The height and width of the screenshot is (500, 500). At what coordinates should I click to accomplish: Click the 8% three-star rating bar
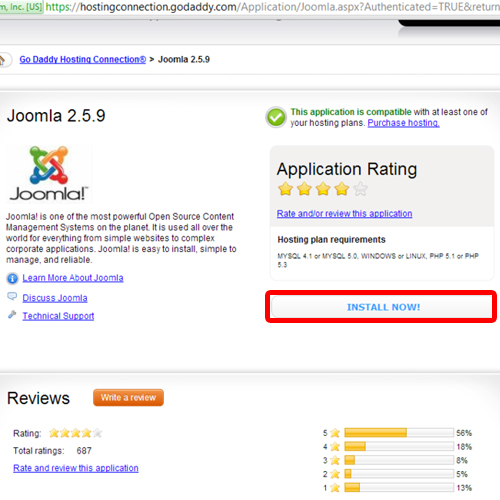coord(399,460)
